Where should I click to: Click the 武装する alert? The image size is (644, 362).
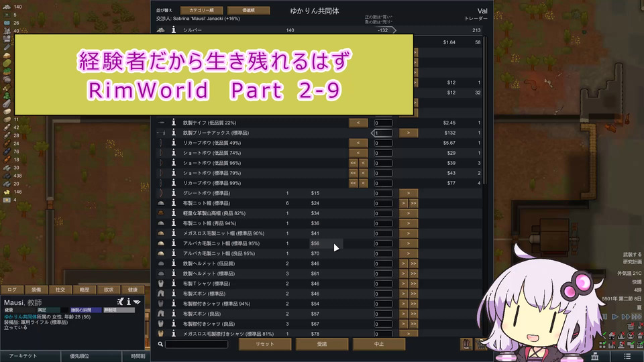(x=633, y=255)
